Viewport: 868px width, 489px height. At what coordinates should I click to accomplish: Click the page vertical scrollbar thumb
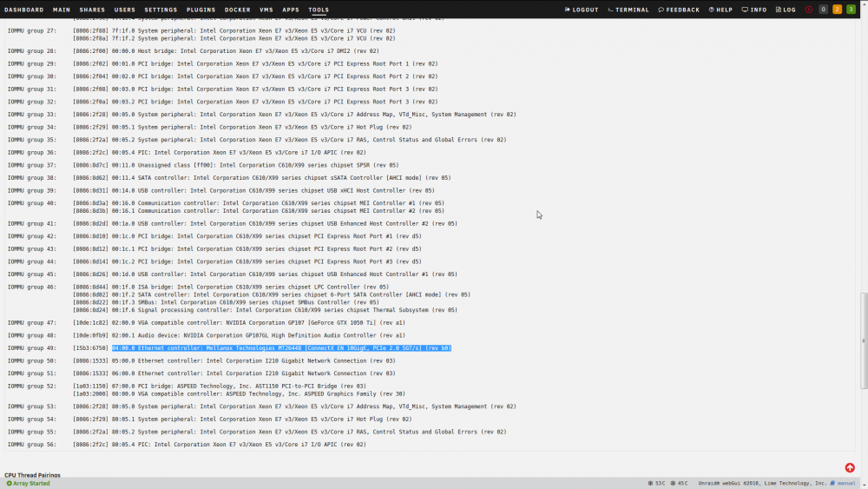click(x=864, y=341)
